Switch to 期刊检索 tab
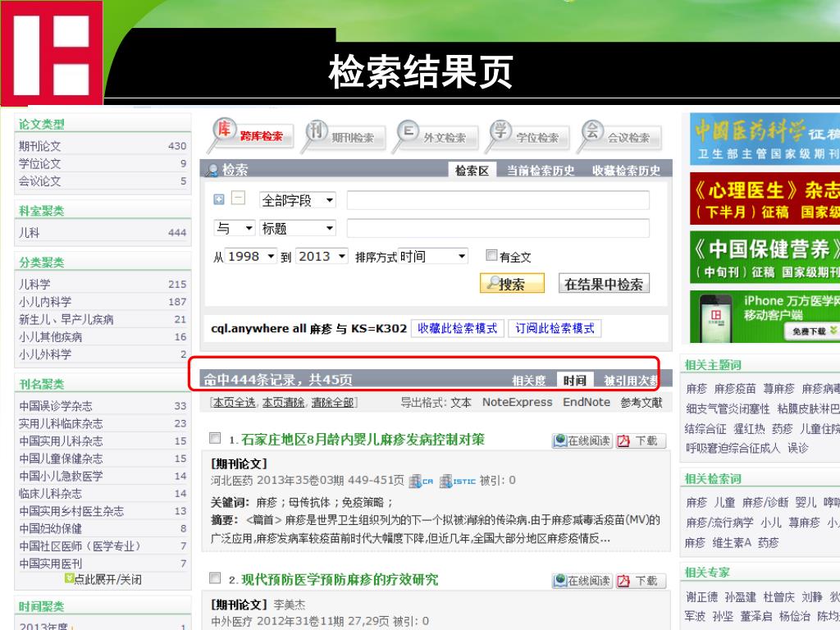Screen dimensions: 840x630 click(345, 137)
